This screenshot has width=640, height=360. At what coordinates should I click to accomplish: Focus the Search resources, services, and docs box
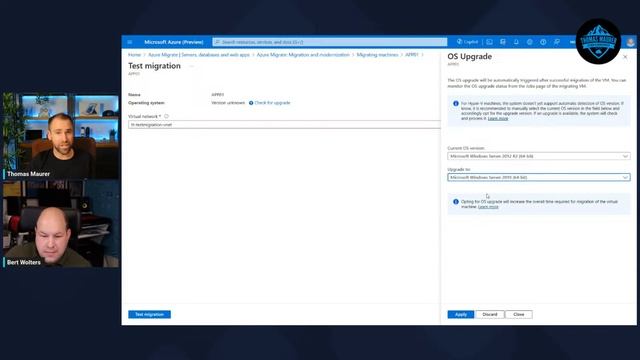[330, 42]
